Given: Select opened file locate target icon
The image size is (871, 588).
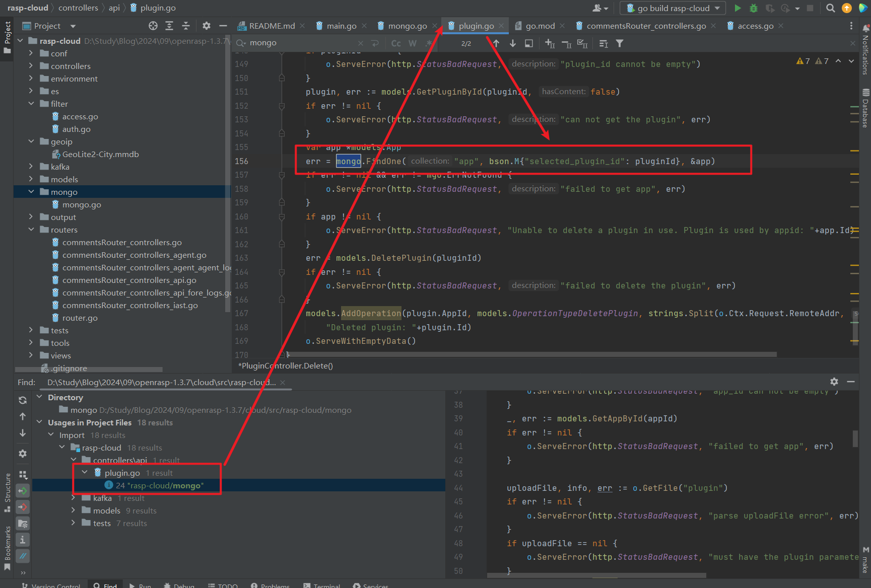Looking at the screenshot, I should (153, 26).
